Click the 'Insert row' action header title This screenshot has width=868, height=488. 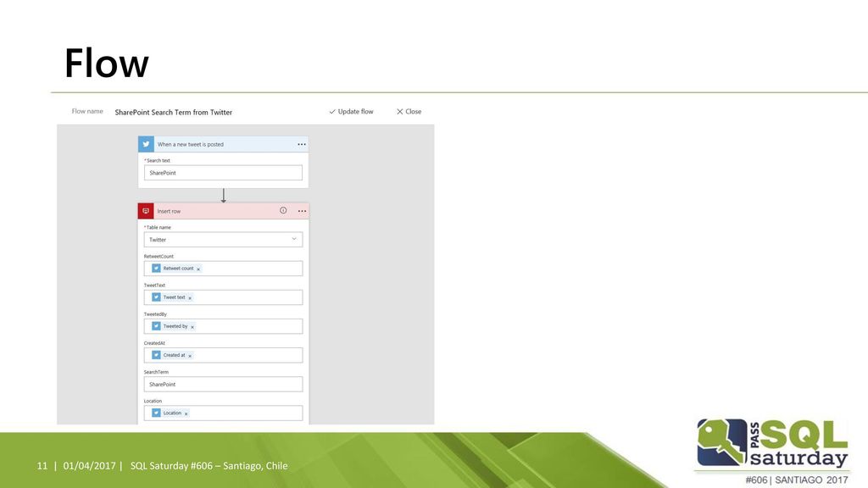pos(169,211)
